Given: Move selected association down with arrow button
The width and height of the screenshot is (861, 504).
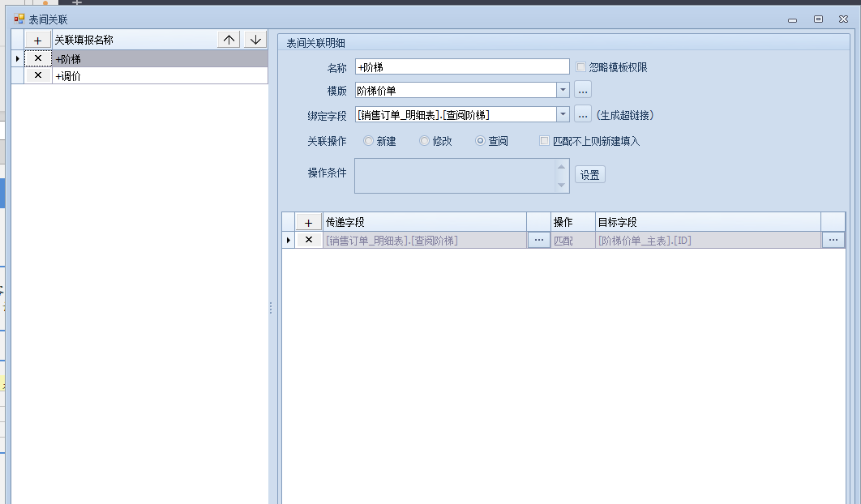Looking at the screenshot, I should tap(255, 40).
